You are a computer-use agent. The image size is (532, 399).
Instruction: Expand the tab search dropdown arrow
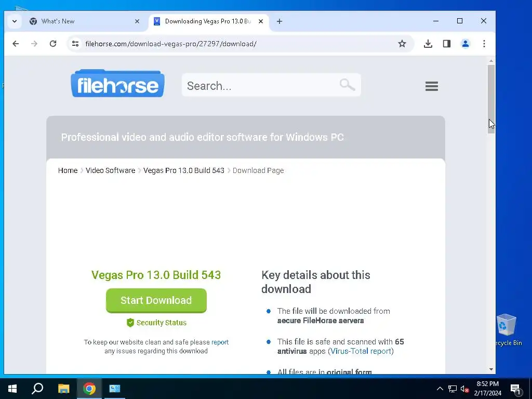tap(14, 21)
